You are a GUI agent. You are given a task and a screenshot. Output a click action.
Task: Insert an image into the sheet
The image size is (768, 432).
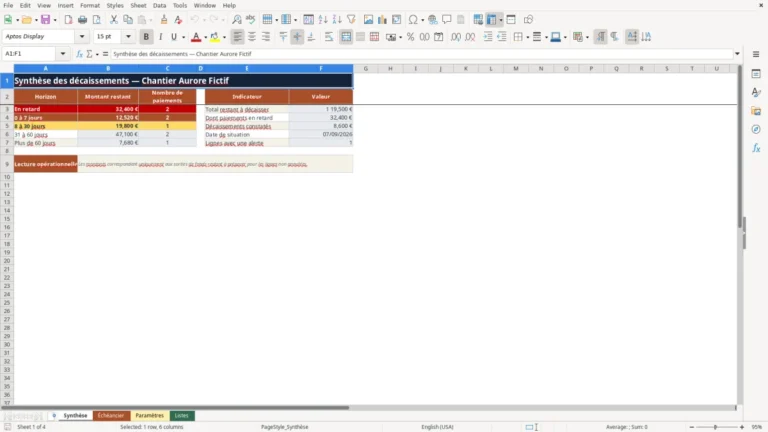[x=368, y=20]
